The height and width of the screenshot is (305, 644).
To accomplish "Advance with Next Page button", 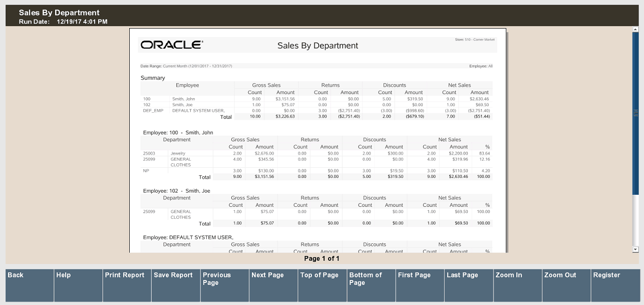I will point(273,285).
